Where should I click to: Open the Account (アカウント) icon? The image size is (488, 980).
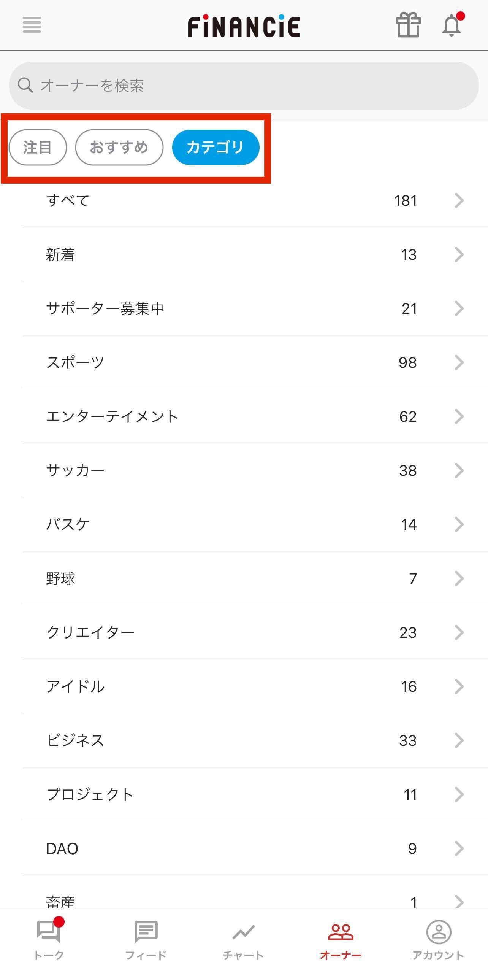coord(439,931)
